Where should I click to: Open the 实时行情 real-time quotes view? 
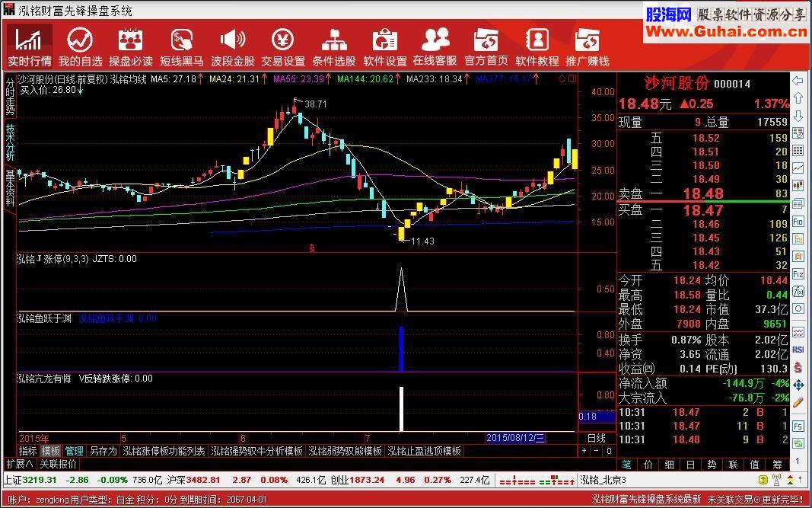click(x=30, y=46)
